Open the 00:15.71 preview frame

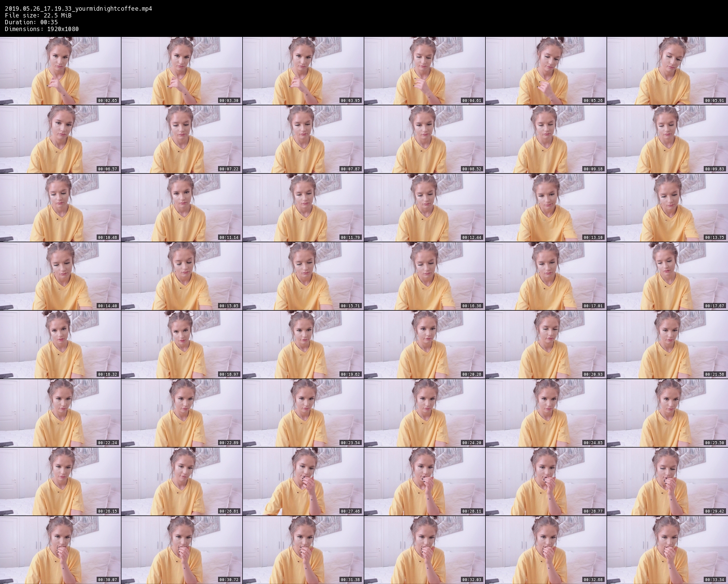click(303, 276)
